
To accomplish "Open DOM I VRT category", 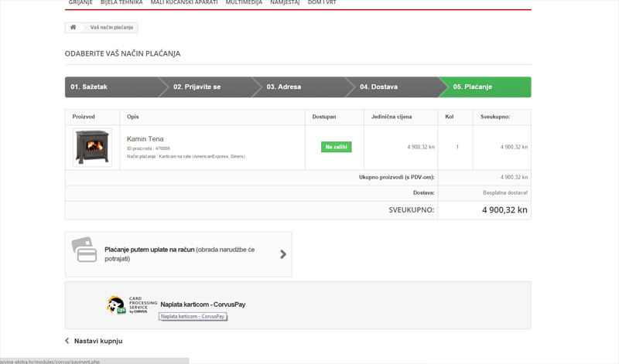I will tap(322, 3).
